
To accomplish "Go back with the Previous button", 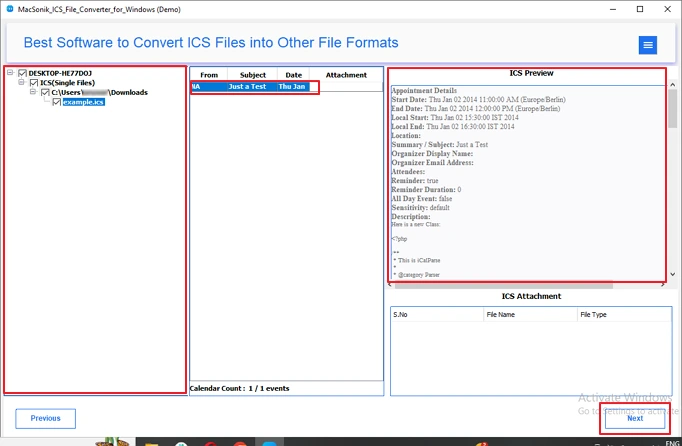I will click(46, 418).
